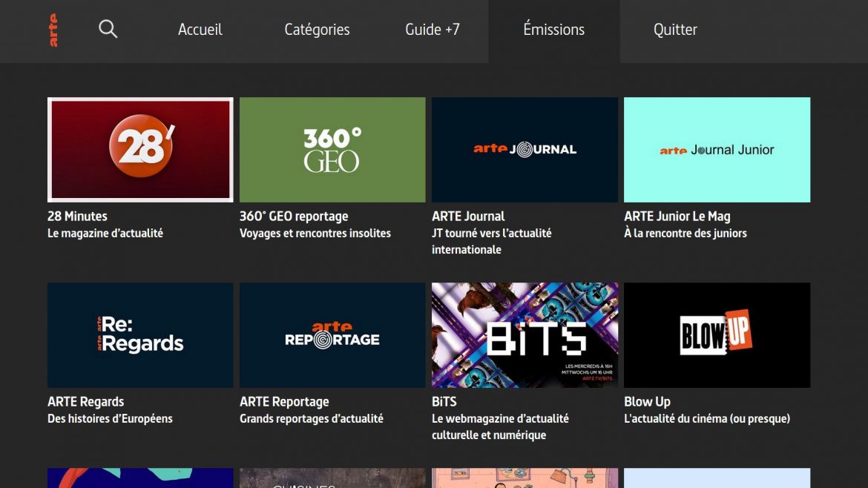Screen dimensions: 868x488
Task: Click "Des histoires d'Européens" description
Action: click(x=110, y=419)
